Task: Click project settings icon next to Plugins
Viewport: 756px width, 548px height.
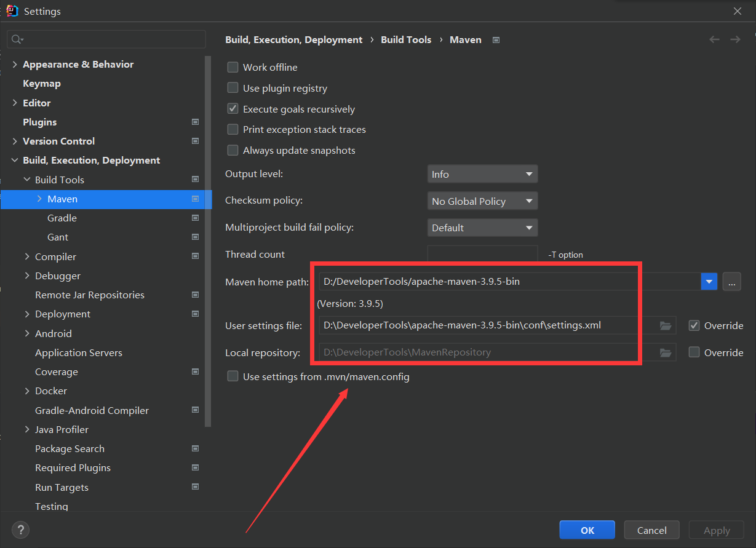Action: 195,122
